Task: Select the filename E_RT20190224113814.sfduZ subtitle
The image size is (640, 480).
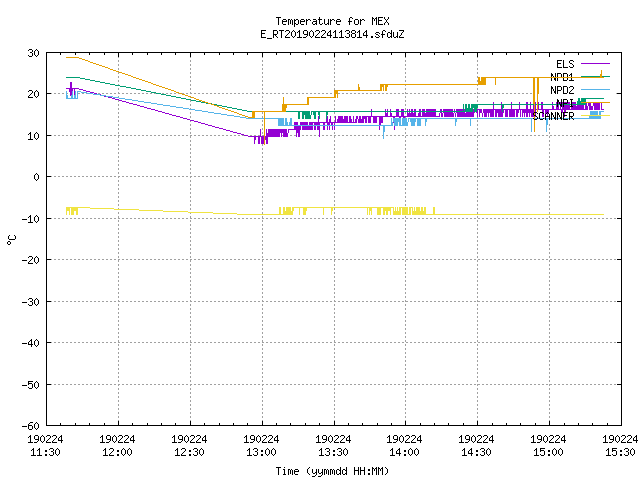Action: [332, 34]
